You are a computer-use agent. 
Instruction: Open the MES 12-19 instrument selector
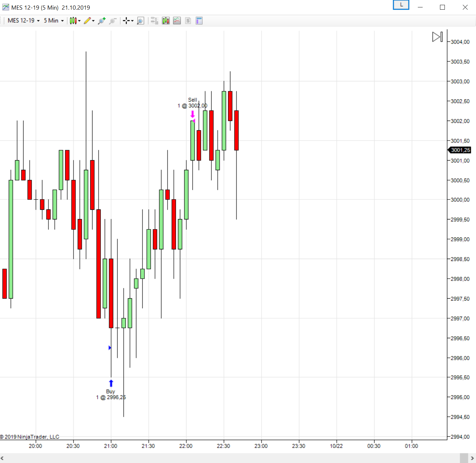tap(23, 21)
